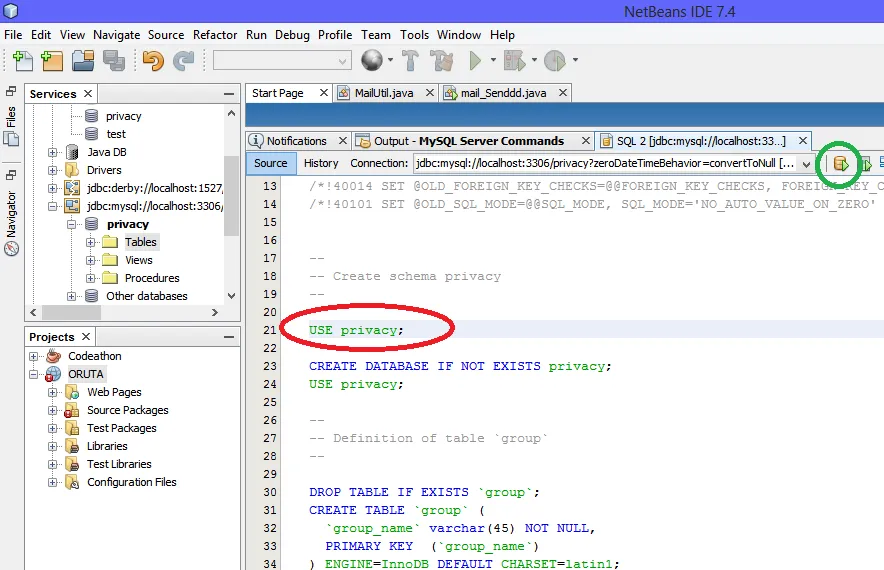Expand the Source Packages node
Viewport: 884px width, 570px height.
click(x=52, y=410)
